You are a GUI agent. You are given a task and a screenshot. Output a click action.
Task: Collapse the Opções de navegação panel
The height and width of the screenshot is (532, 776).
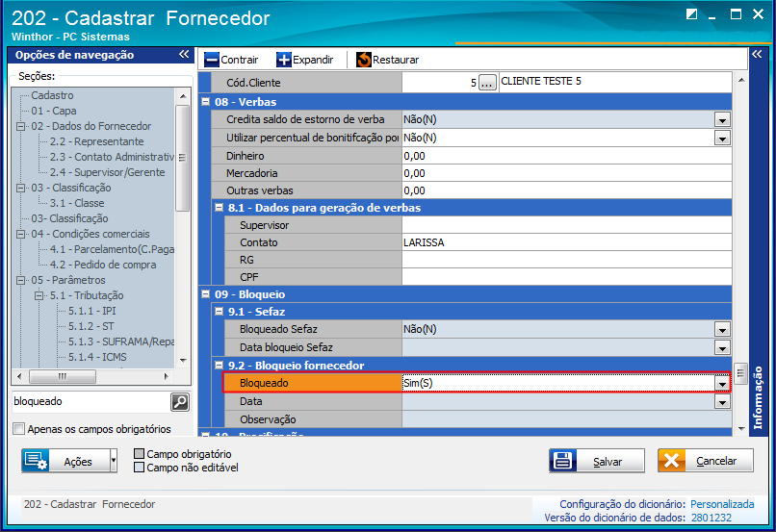coord(184,55)
